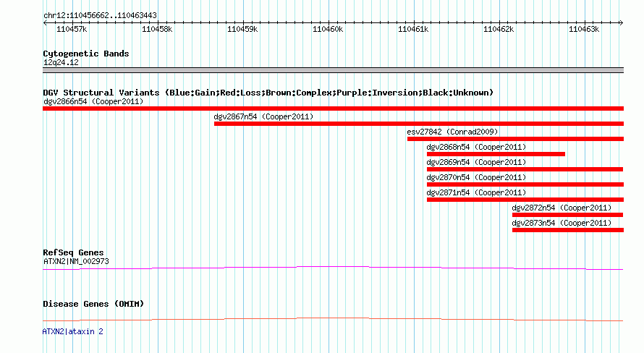Viewport: 644px width, 353px height.
Task: Click the 110463k ruler tick label
Action: [x=584, y=29]
